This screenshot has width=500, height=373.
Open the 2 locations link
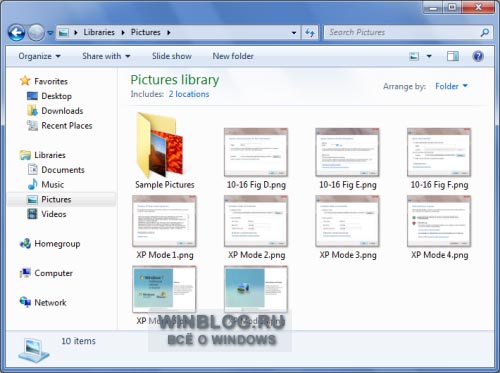click(x=189, y=94)
